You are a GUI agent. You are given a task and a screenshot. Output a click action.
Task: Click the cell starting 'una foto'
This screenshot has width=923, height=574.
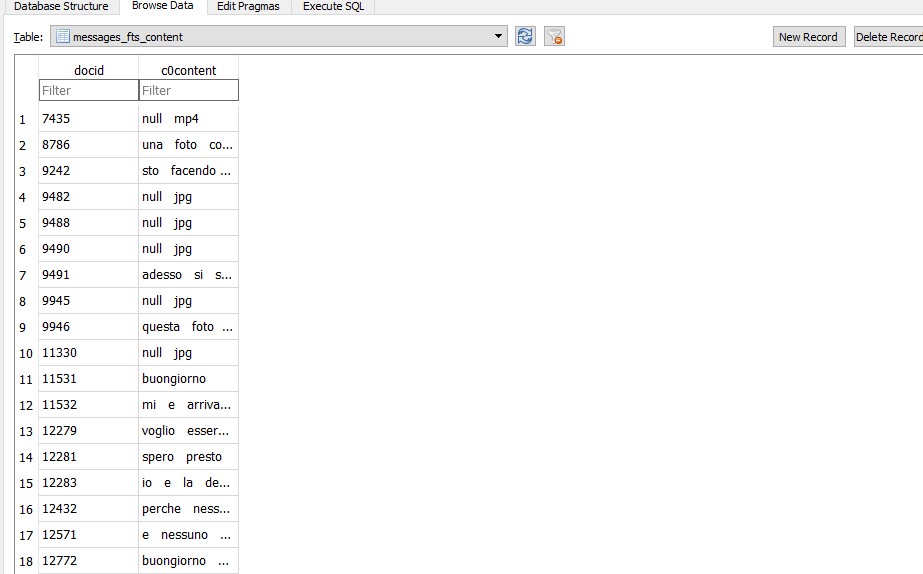(189, 145)
